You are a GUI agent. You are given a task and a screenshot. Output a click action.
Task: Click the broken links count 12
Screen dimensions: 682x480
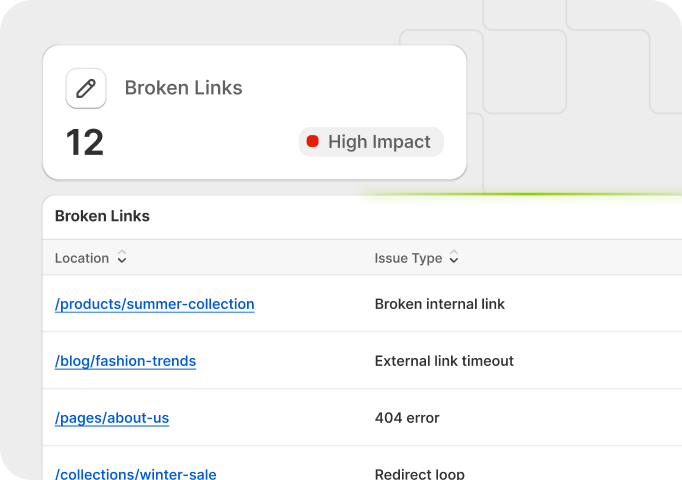85,142
